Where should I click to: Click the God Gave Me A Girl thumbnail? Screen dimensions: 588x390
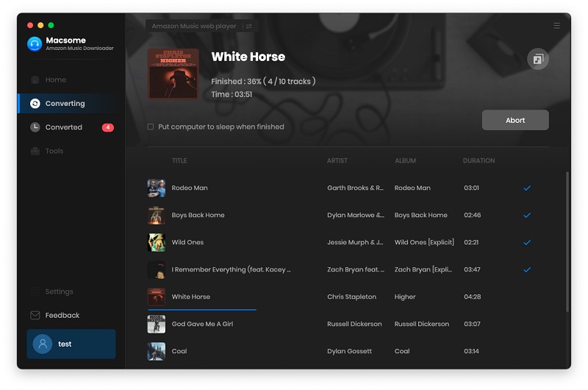click(157, 324)
